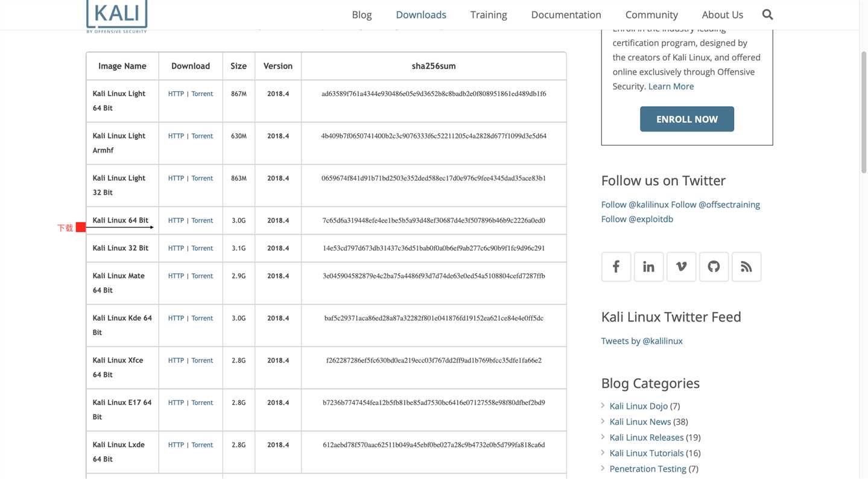
Task: Download Kali Linux Light 64 Bit via HTTP
Action: pyautogui.click(x=176, y=94)
